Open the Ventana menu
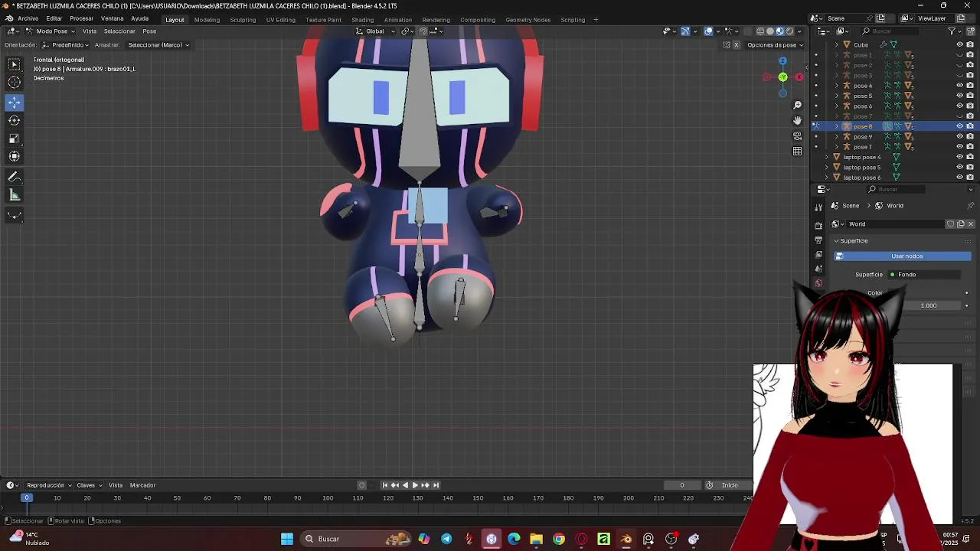Image resolution: width=980 pixels, height=551 pixels. [x=112, y=19]
